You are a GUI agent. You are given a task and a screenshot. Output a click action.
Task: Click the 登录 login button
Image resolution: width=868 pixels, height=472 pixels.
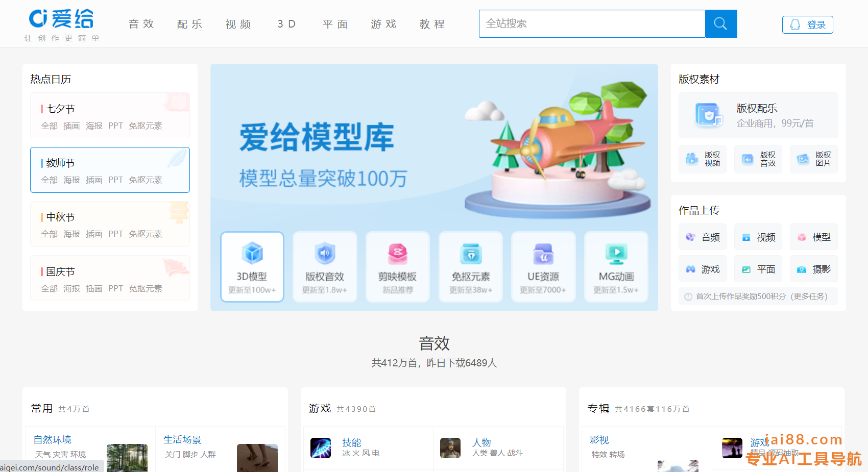click(x=808, y=24)
